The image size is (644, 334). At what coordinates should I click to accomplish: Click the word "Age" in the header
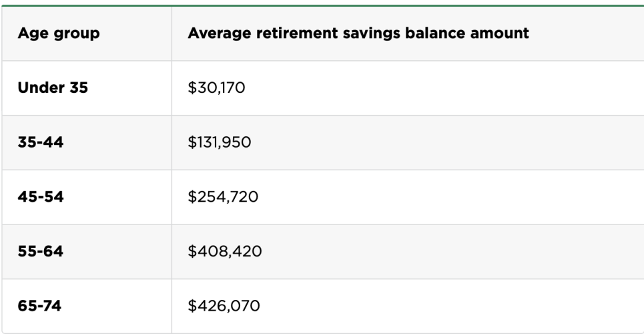31,33
